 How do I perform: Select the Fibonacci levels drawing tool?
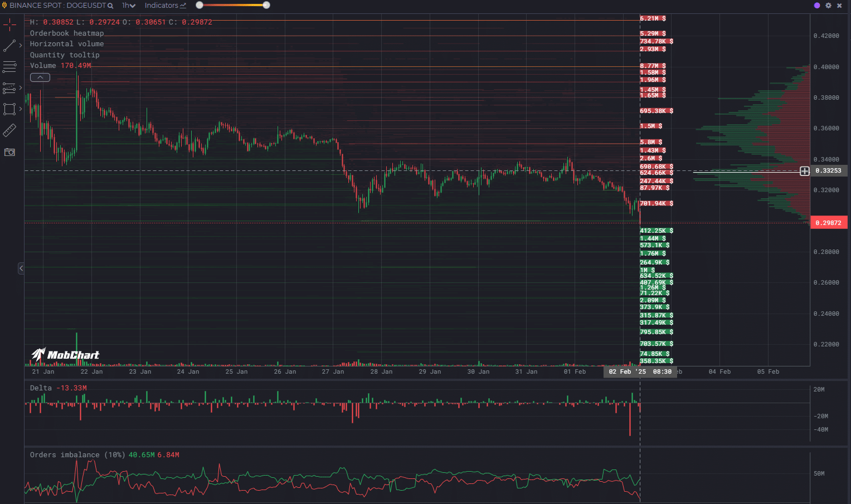[9, 88]
